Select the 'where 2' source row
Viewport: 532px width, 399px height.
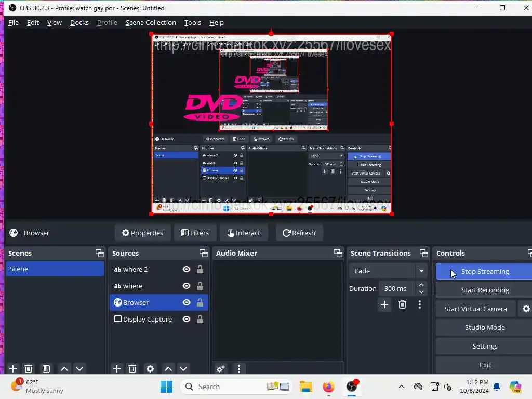click(159, 269)
